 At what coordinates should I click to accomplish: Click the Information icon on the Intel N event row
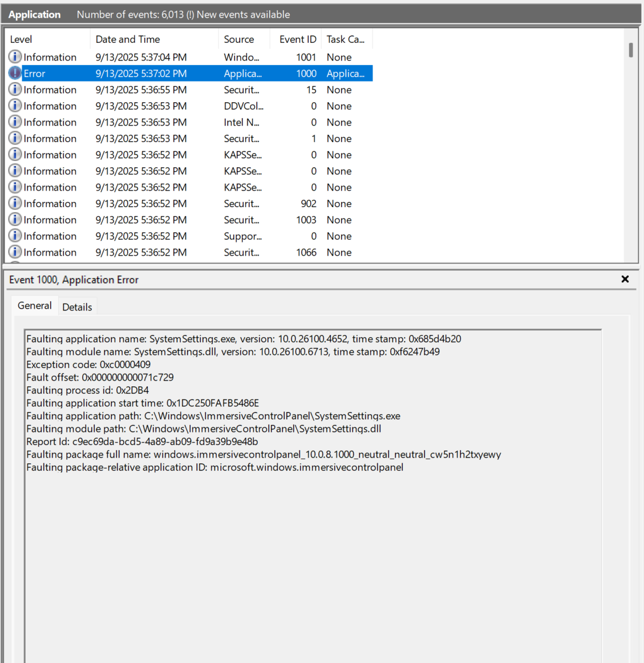pyautogui.click(x=15, y=122)
